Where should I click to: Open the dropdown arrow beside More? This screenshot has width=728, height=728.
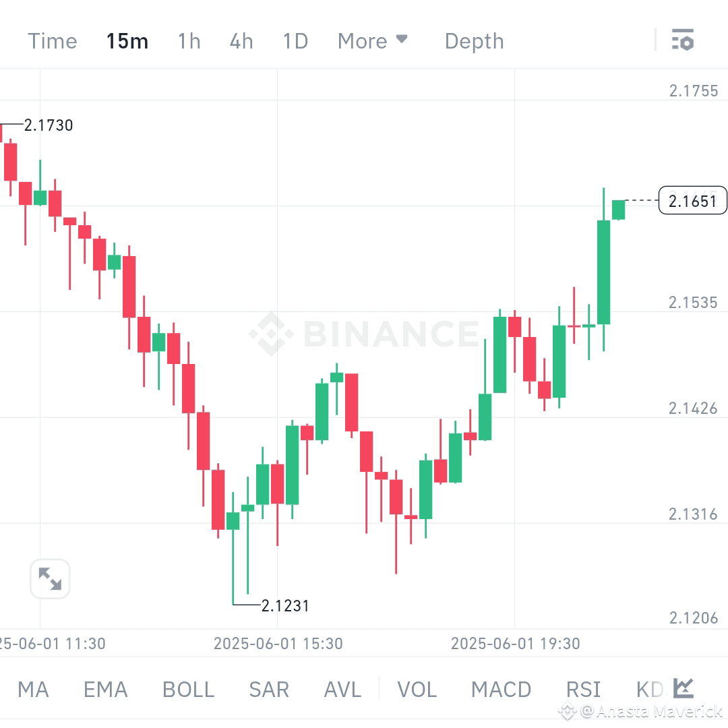(402, 40)
